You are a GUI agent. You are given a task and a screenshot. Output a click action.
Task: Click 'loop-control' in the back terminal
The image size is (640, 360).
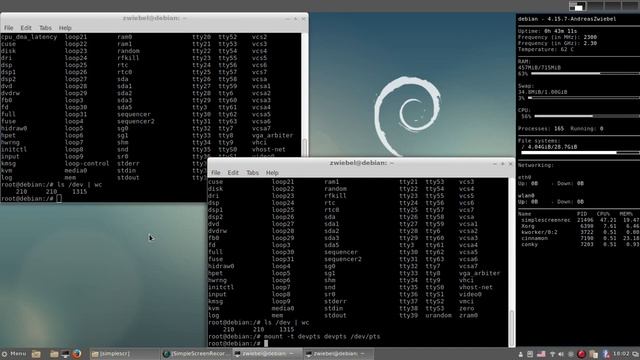87,163
